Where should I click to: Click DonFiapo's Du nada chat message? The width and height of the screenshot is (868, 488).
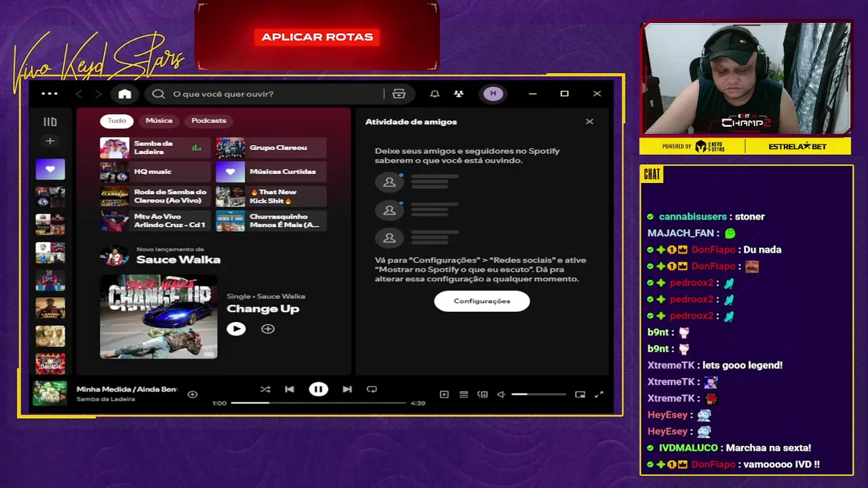762,249
